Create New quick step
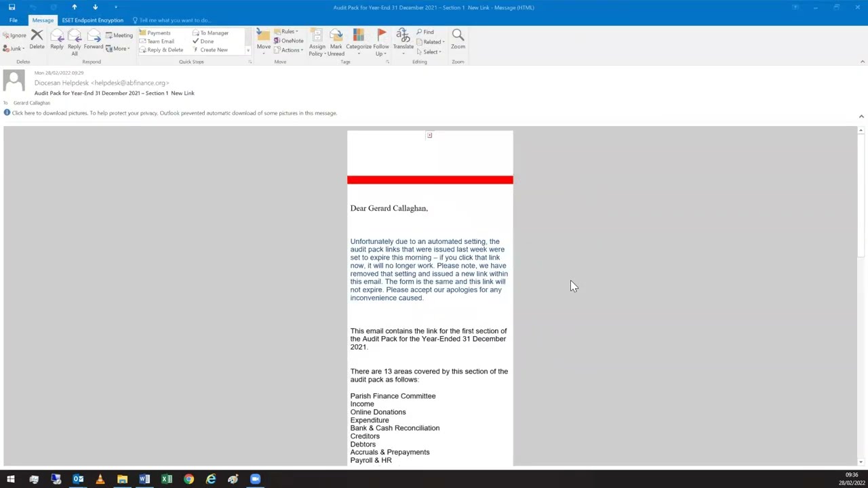Viewport: 868px width, 488px height. click(213, 49)
